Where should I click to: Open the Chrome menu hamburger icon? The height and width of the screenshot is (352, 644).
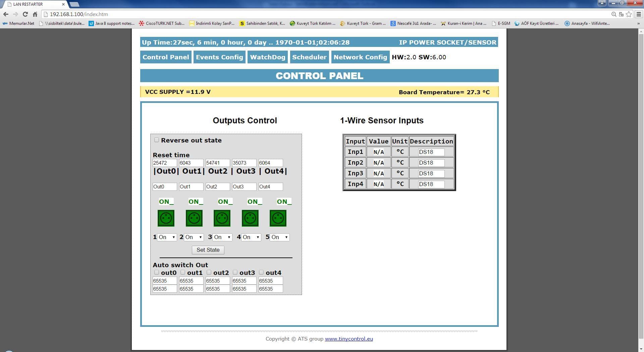(x=639, y=14)
